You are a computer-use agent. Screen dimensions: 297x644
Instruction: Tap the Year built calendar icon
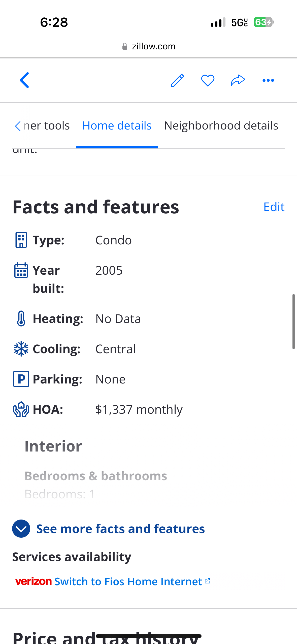click(x=21, y=270)
